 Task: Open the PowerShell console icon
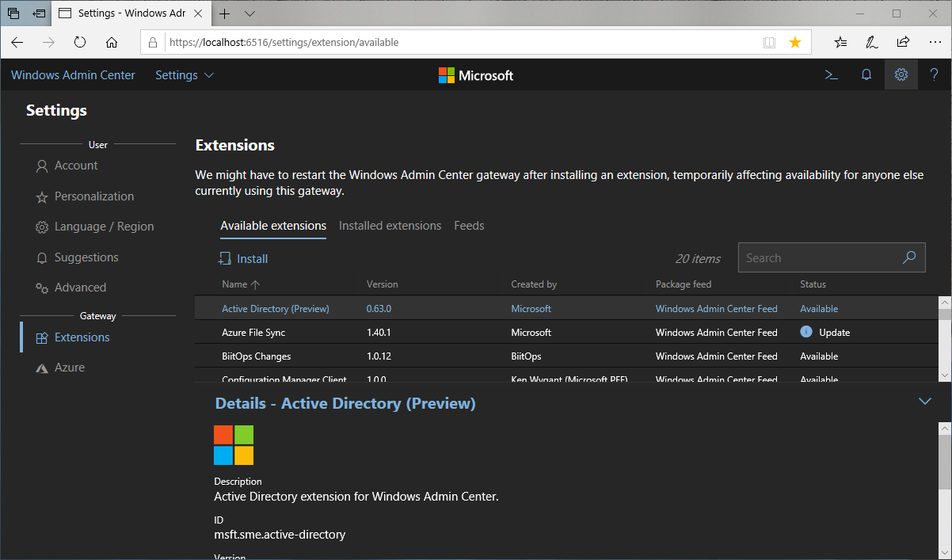click(831, 74)
